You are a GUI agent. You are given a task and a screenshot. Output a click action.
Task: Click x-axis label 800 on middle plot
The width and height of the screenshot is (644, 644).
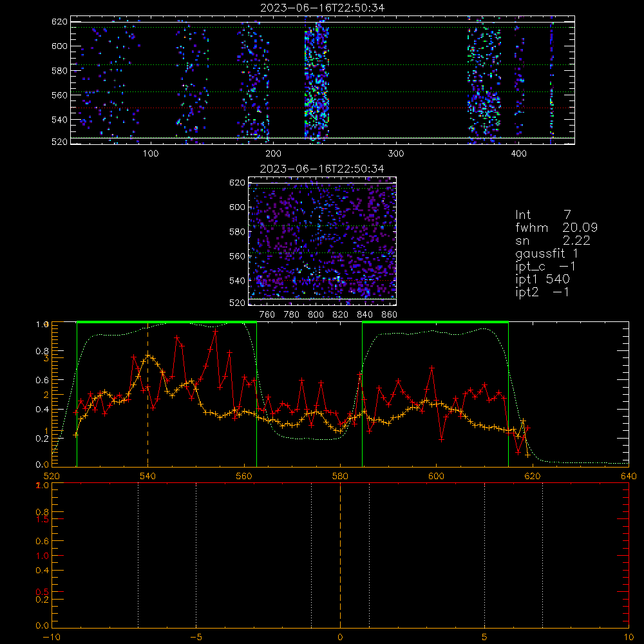pos(316,315)
